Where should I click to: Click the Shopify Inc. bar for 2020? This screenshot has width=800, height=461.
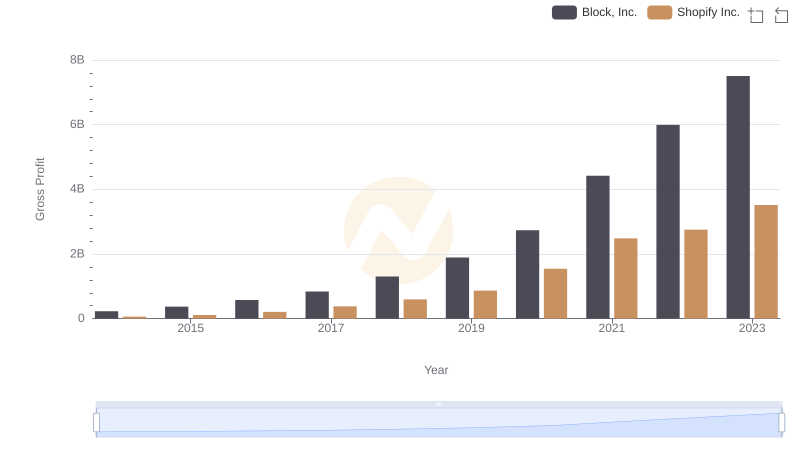[556, 294]
